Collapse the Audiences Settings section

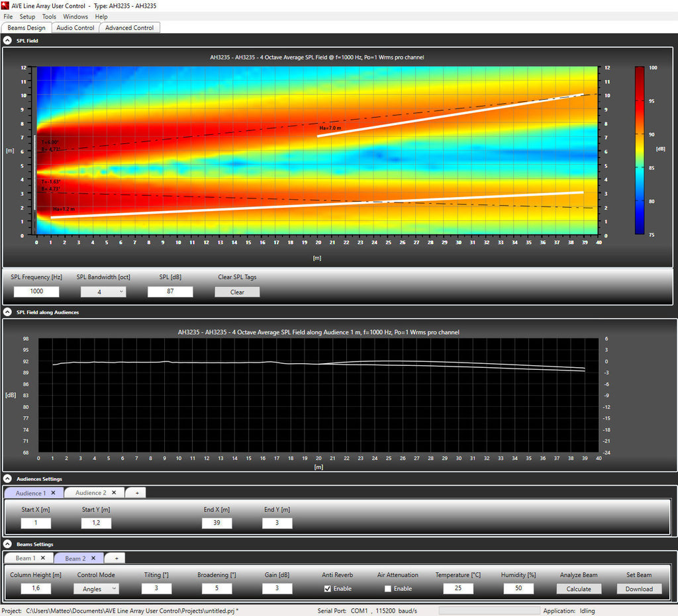point(7,478)
